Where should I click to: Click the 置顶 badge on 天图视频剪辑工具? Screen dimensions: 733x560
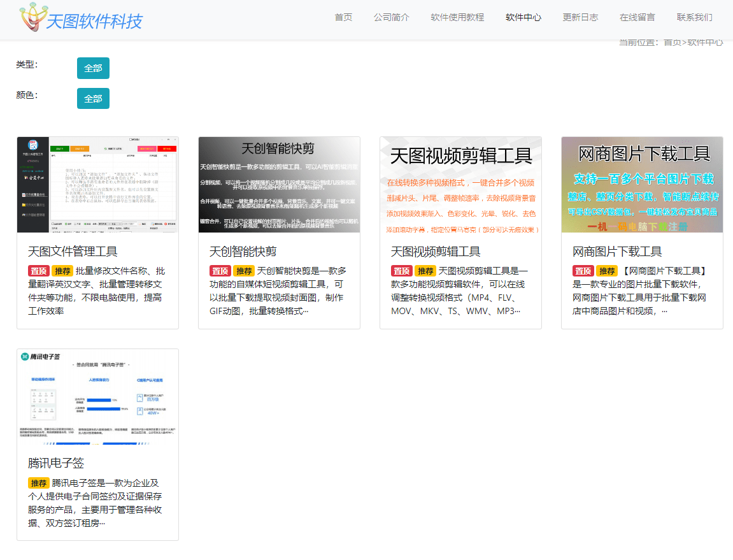tap(402, 270)
